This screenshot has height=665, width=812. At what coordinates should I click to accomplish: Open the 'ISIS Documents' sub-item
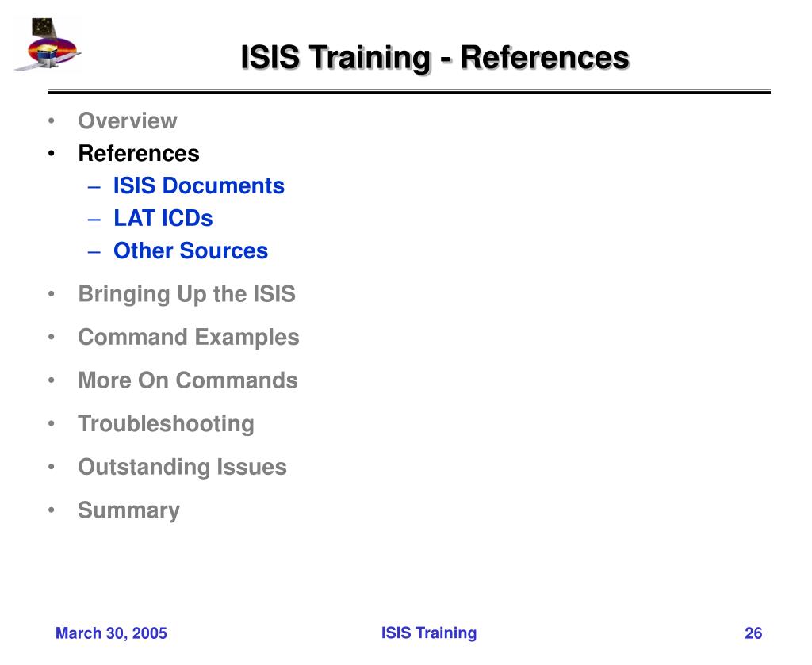tap(199, 185)
